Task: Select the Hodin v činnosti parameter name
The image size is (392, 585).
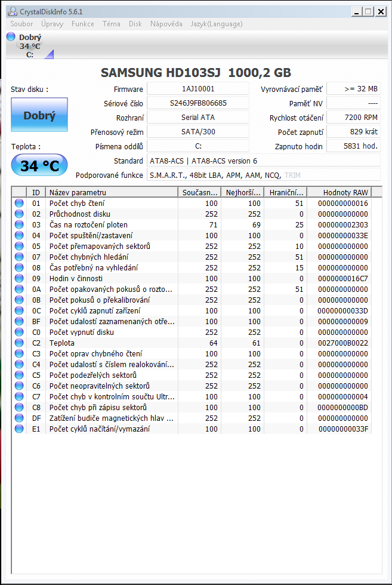Action: tap(76, 278)
